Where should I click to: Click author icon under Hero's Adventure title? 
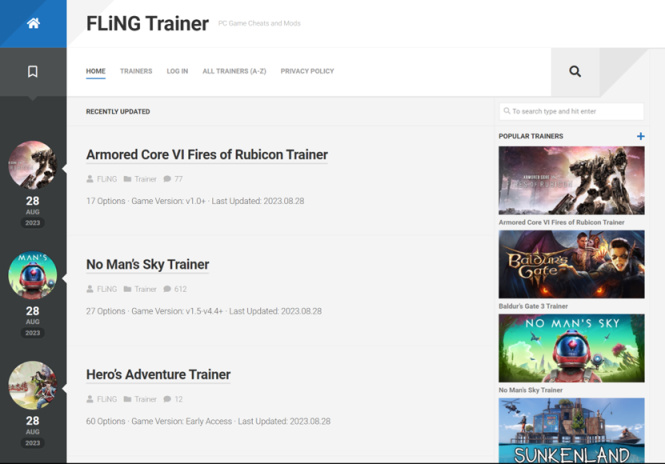[x=90, y=399]
